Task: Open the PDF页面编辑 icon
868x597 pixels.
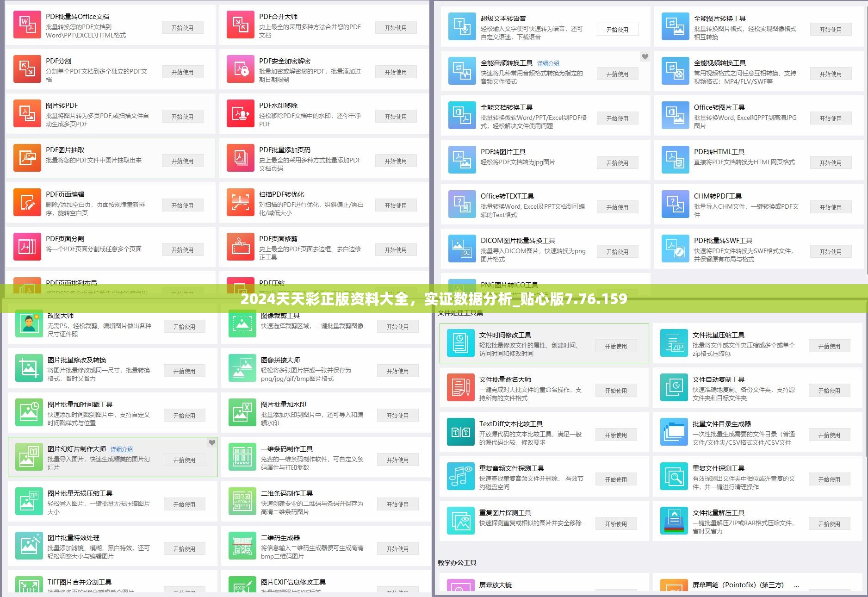Action: (x=27, y=202)
